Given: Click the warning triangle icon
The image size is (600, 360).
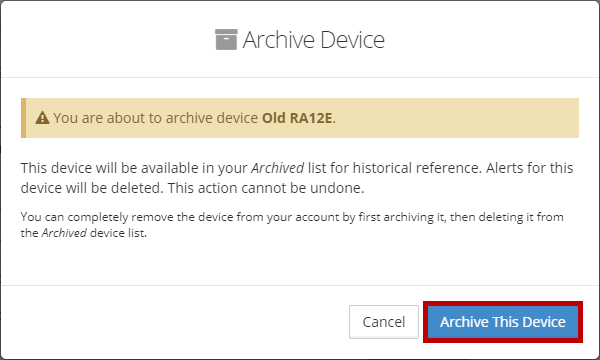Looking at the screenshot, I should click(x=42, y=118).
